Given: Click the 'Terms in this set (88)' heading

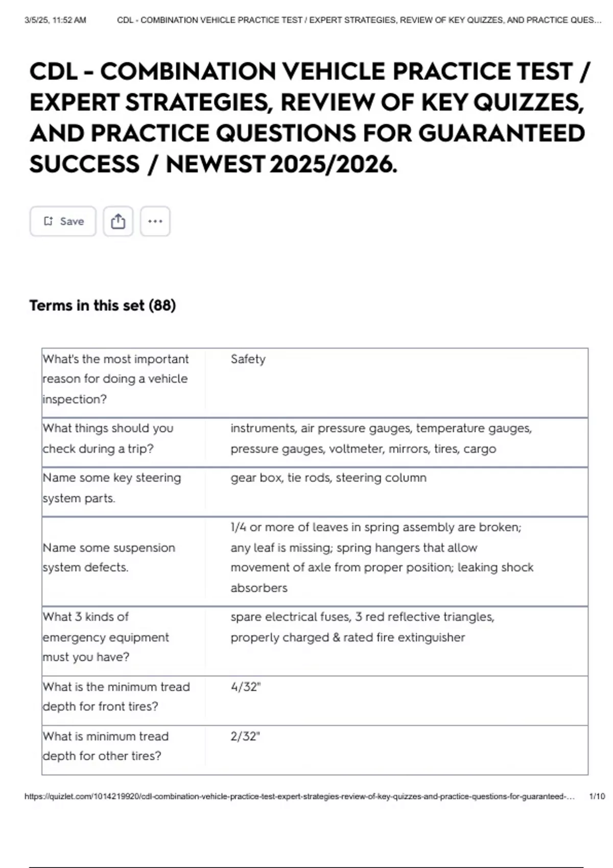Looking at the screenshot, I should pos(103,305).
